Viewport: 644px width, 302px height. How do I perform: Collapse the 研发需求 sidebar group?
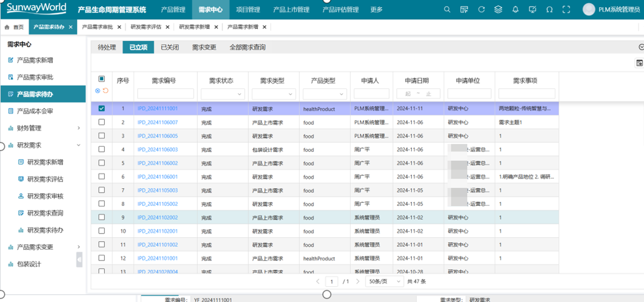pos(78,145)
